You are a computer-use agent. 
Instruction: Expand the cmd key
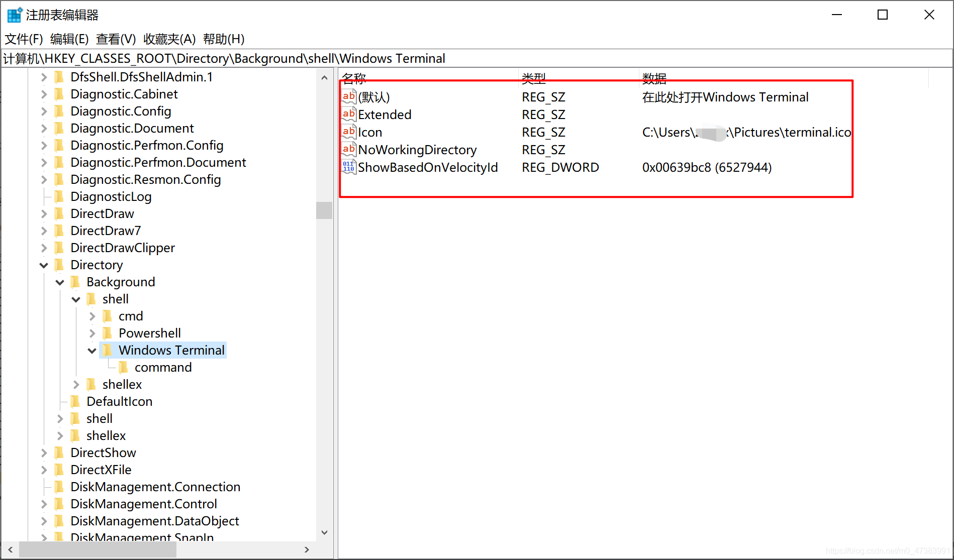click(92, 316)
